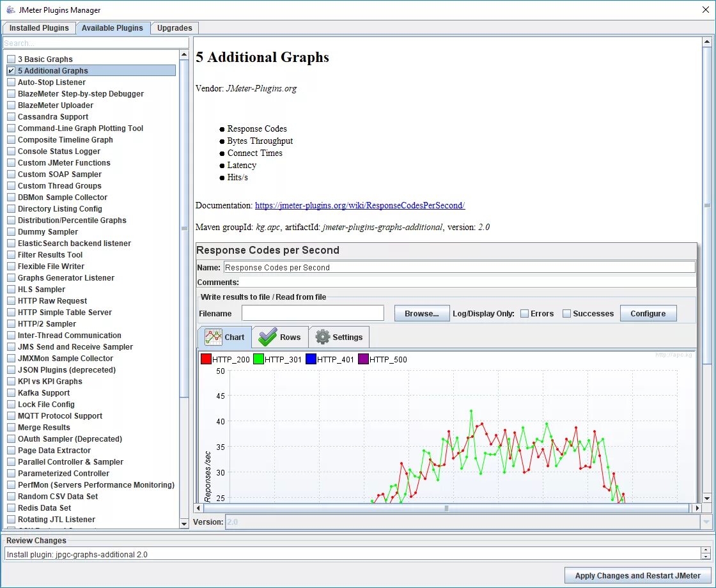
Task: Click description pane scroll down arrow
Action: (x=707, y=498)
